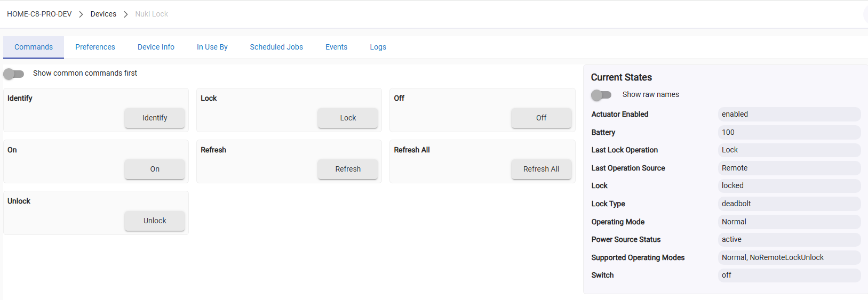Click the Refresh button
Screen dimensions: 868x300
(x=348, y=169)
